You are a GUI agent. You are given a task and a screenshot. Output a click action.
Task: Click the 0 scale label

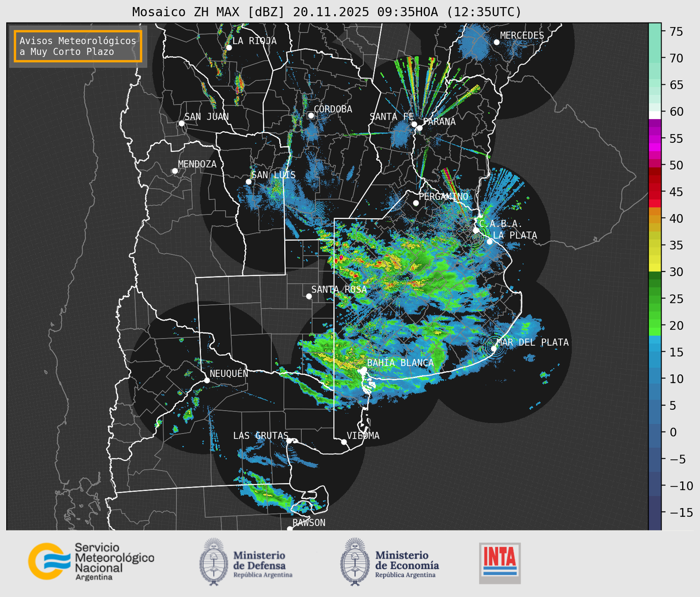click(x=673, y=432)
